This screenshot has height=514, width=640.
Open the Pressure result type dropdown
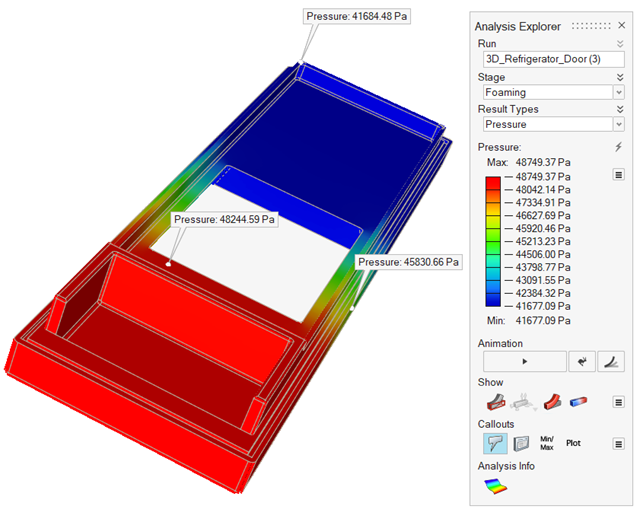point(619,124)
